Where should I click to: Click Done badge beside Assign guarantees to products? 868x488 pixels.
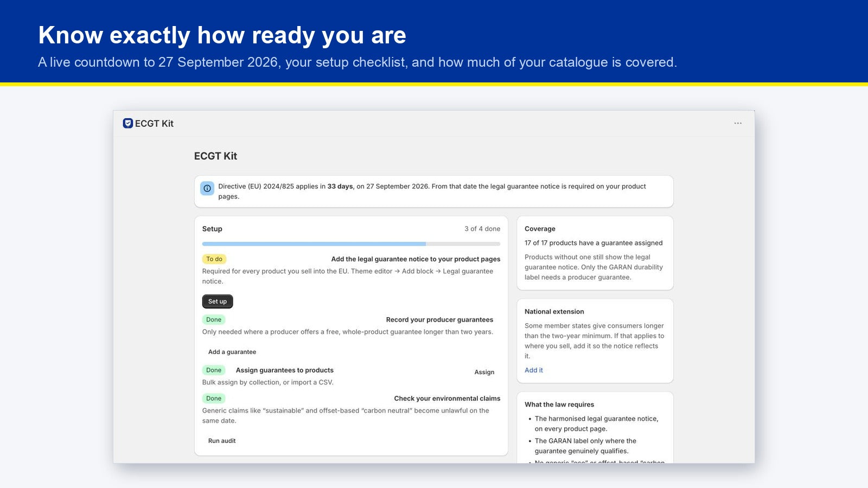tap(214, 370)
